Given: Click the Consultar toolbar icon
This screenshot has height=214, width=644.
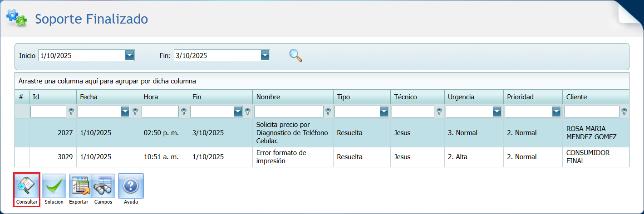Looking at the screenshot, I should (27, 186).
